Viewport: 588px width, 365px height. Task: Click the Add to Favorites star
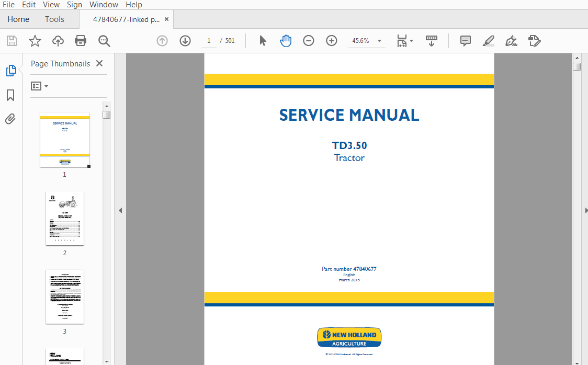pos(35,40)
